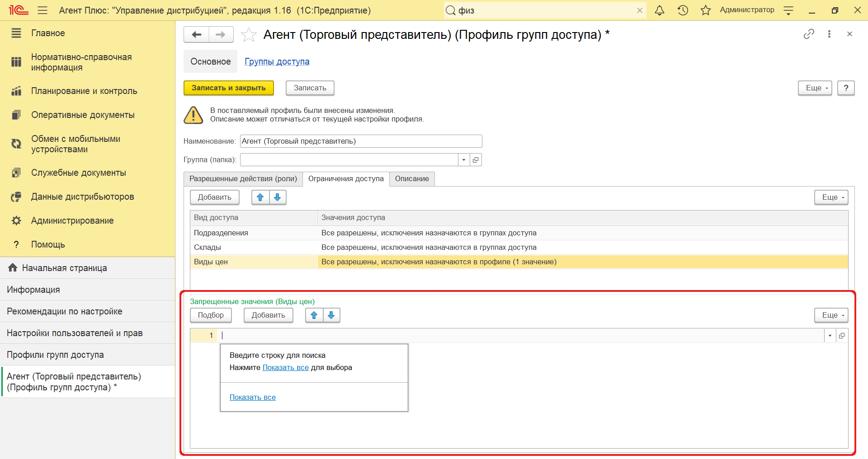Open Оперативные документы section
This screenshot has height=459, width=868.
click(x=83, y=115)
